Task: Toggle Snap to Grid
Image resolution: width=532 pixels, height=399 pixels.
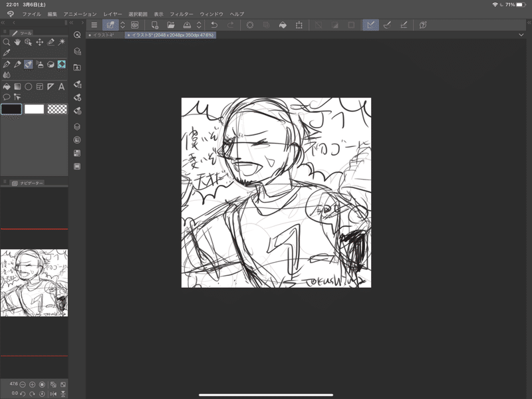Action: (404, 25)
